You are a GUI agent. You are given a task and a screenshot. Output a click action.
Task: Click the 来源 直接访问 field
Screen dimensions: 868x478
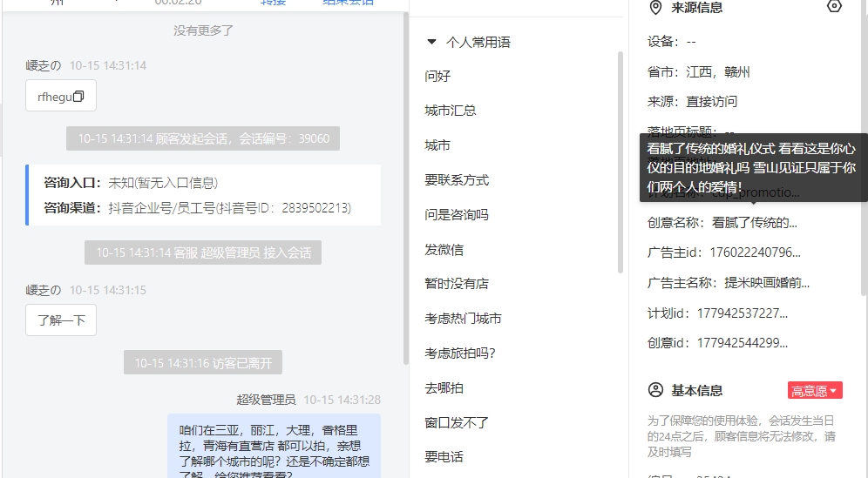692,102
